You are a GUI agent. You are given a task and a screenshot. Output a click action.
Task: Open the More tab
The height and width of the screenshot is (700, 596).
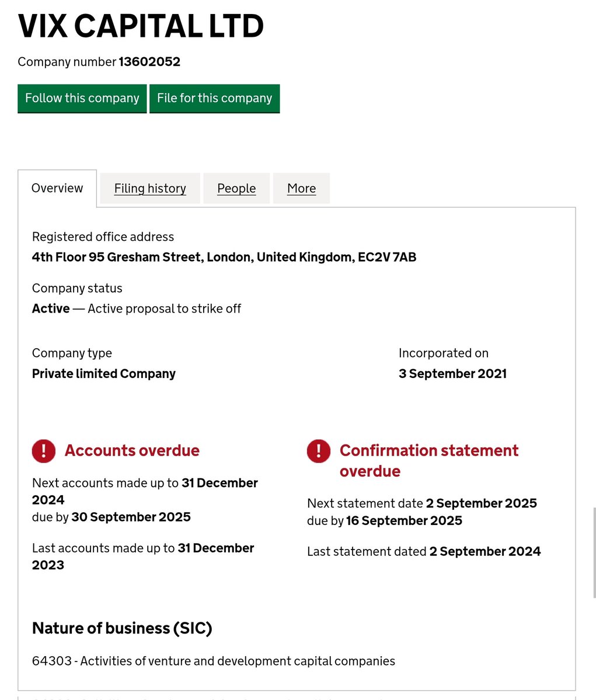pos(301,188)
